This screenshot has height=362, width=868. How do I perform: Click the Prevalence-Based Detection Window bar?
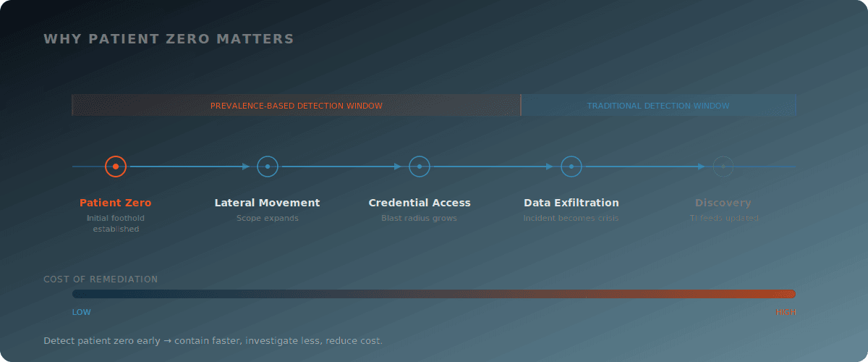pos(296,105)
